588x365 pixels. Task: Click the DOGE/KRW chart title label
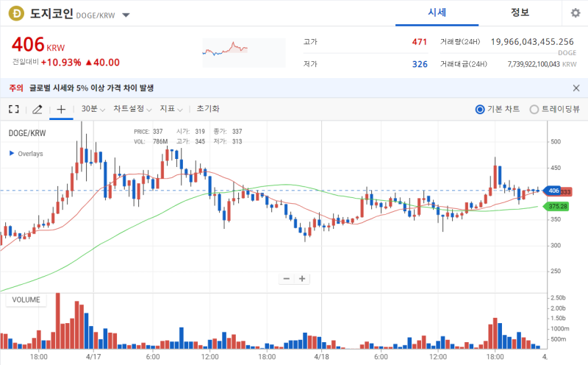27,133
